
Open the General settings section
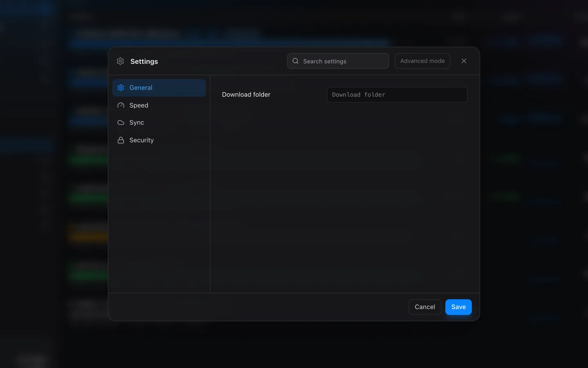159,88
